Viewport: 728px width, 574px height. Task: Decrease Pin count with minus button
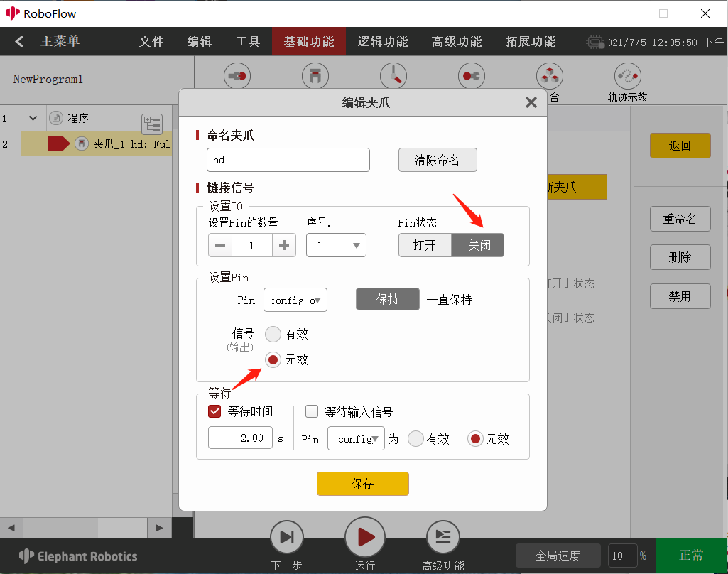click(220, 245)
